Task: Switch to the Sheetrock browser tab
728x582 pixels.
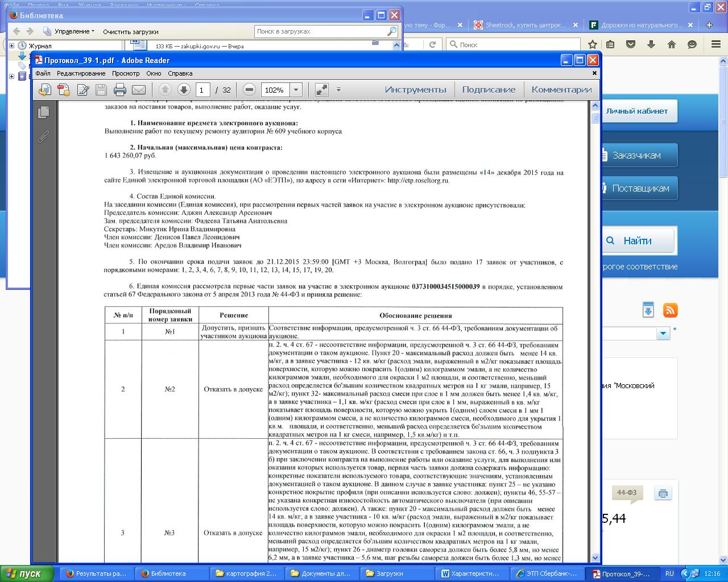Action: [x=524, y=25]
